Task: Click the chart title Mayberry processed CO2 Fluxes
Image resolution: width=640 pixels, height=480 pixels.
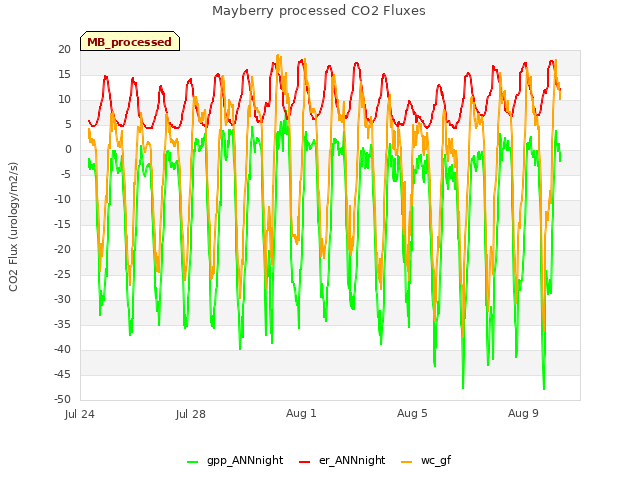Action: click(x=319, y=11)
